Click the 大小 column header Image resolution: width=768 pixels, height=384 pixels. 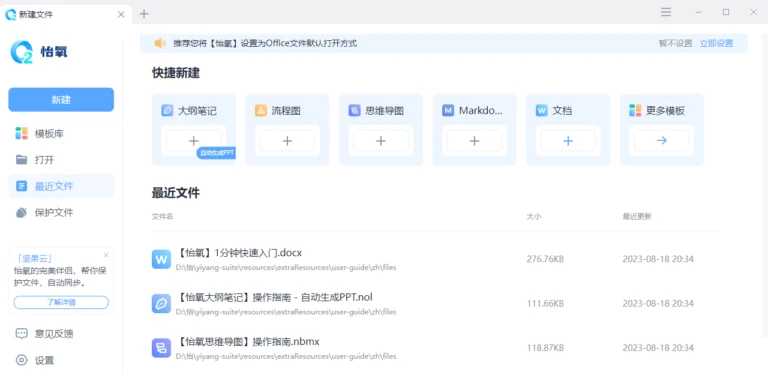click(533, 216)
